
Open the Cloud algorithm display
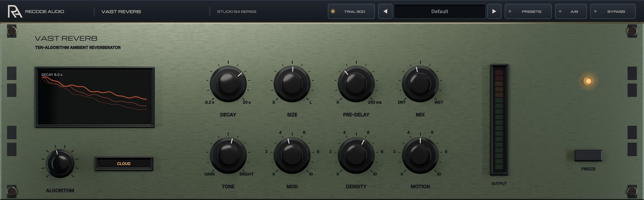point(124,163)
